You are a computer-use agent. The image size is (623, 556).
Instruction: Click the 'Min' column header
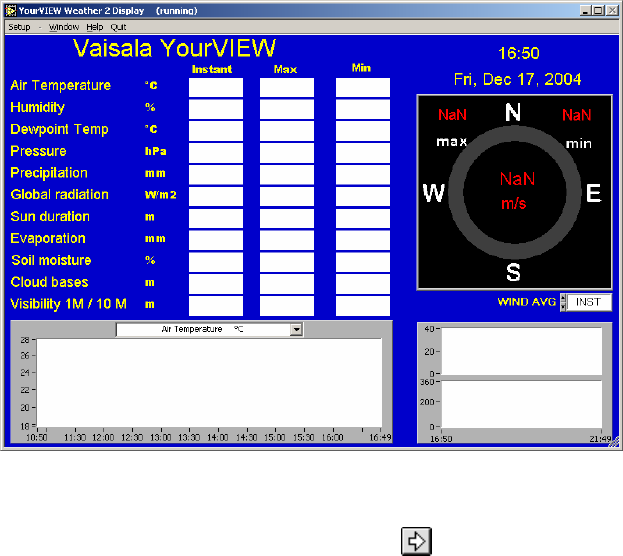[x=361, y=68]
